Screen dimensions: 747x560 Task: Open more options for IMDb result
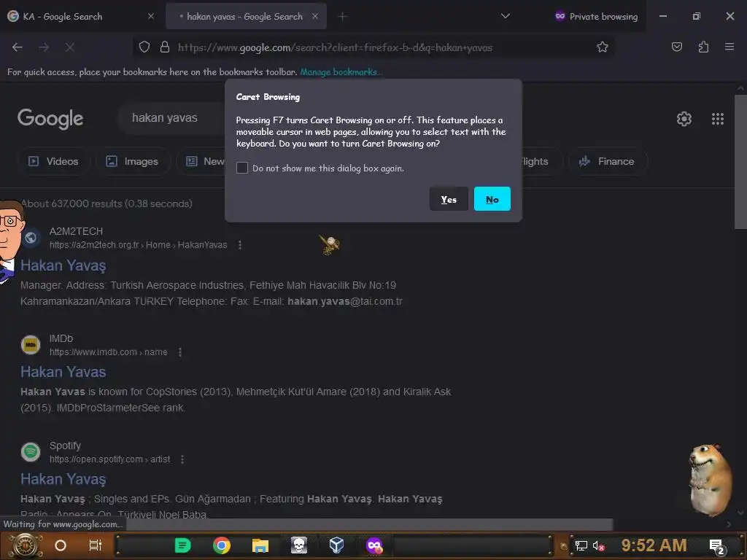(179, 352)
